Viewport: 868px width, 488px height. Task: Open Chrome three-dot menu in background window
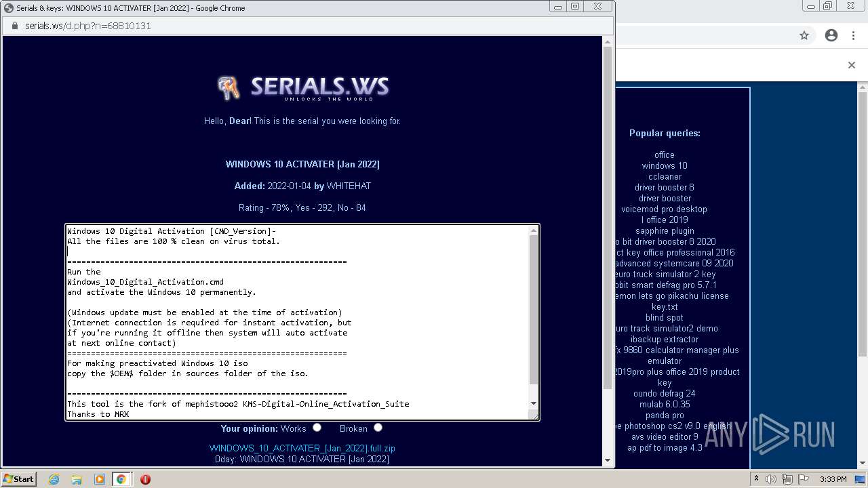tap(853, 35)
